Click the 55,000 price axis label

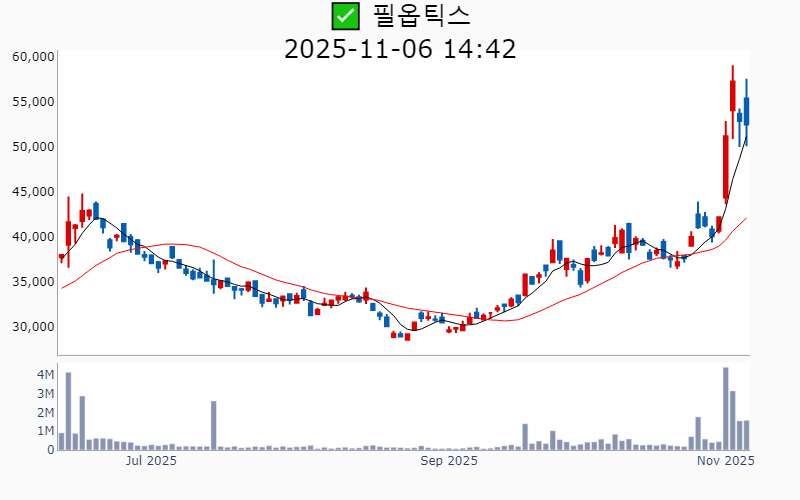[32, 102]
